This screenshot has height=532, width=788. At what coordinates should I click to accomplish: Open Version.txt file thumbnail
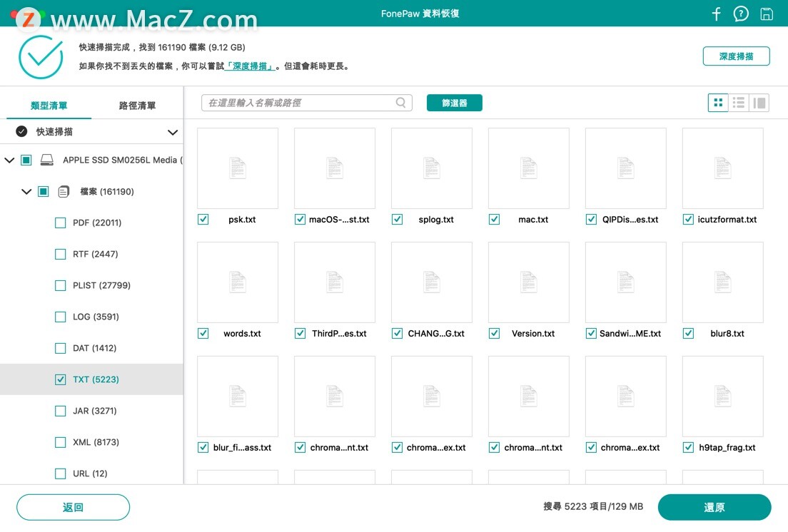tap(529, 282)
